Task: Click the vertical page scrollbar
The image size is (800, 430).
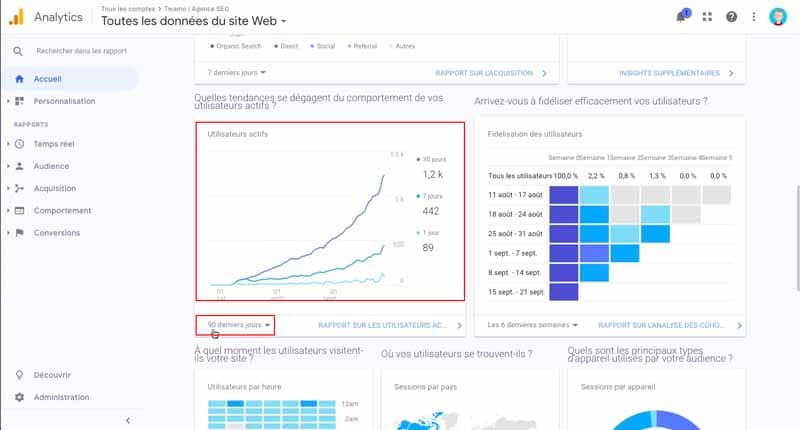Action: coord(797,238)
